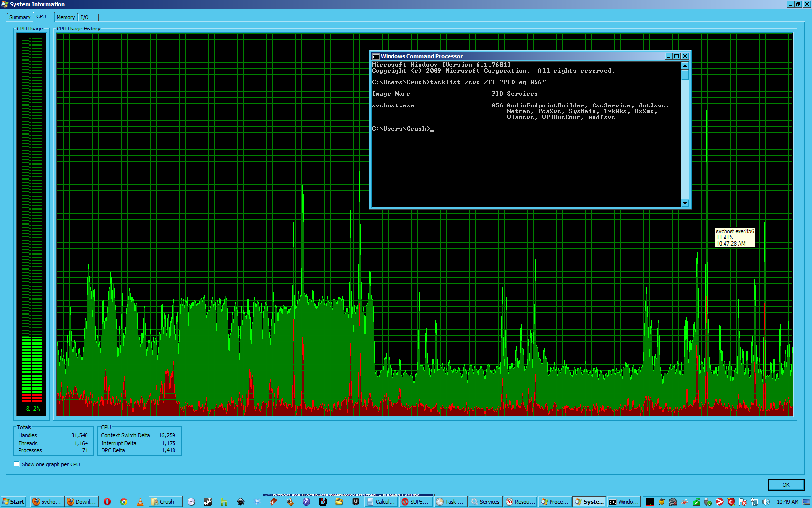Click the OK button
Viewport: 812px width, 508px height.
tap(786, 485)
